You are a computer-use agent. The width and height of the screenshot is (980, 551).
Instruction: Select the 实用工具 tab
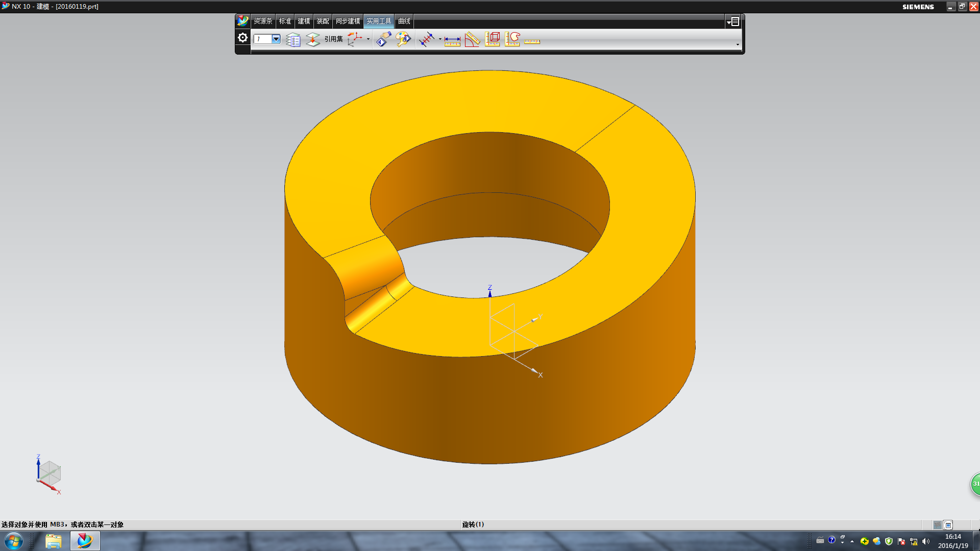coord(379,21)
